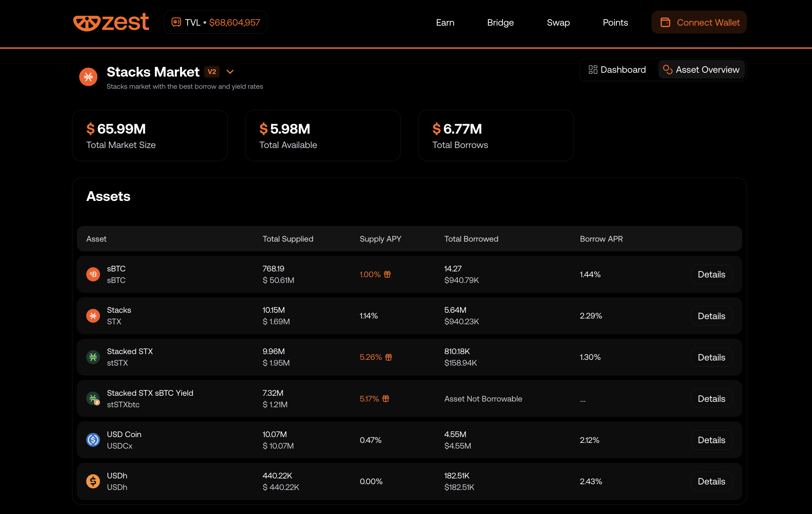Click the Dashboard grid icon

[x=593, y=70]
